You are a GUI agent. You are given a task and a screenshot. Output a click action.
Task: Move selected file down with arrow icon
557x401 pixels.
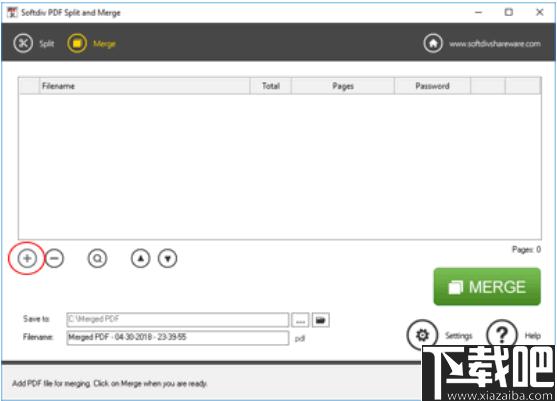pos(168,258)
